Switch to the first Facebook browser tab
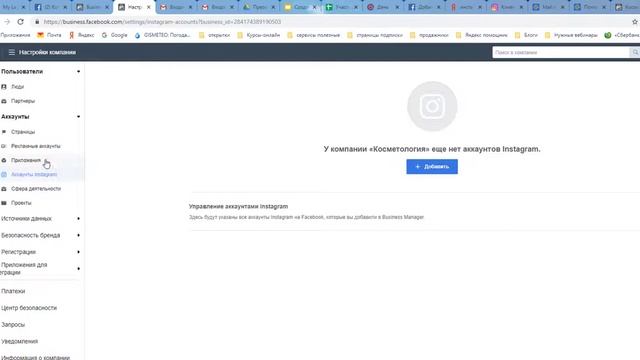Viewport: 640px width, 360px height. click(51, 7)
